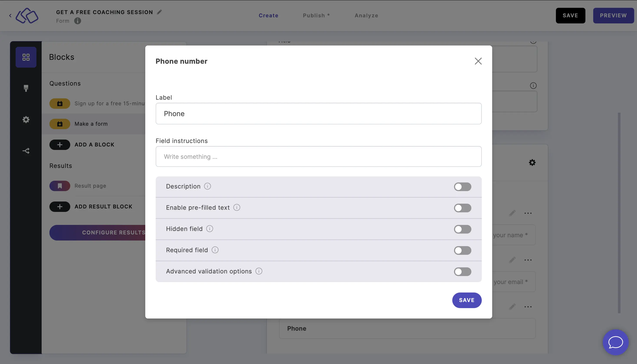The image size is (637, 364).
Task: Close the Phone number dialog
Action: tap(478, 61)
